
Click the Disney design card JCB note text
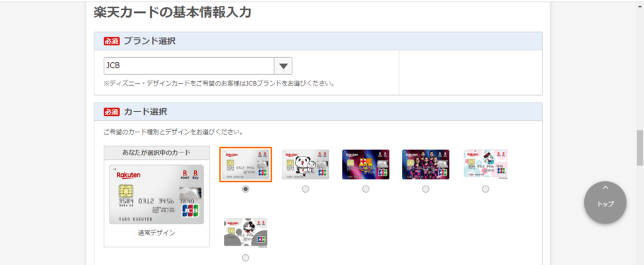click(x=219, y=84)
